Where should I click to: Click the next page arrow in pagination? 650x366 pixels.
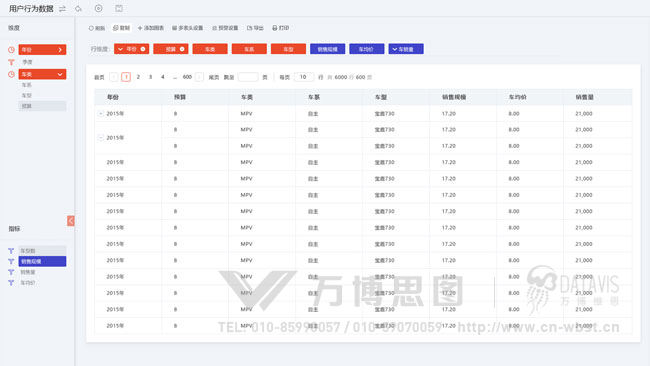pos(199,77)
